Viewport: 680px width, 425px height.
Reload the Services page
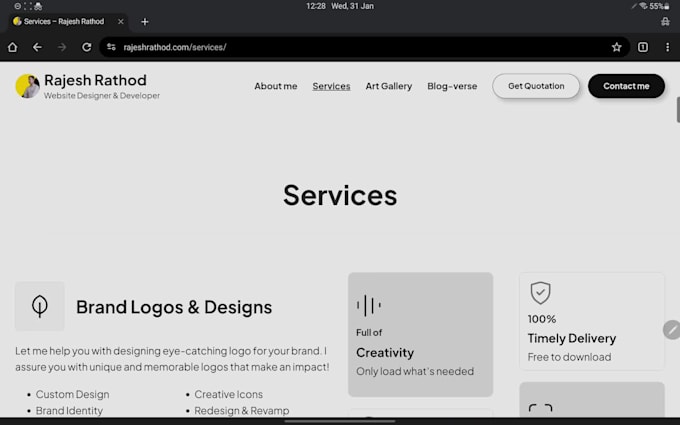click(x=87, y=47)
